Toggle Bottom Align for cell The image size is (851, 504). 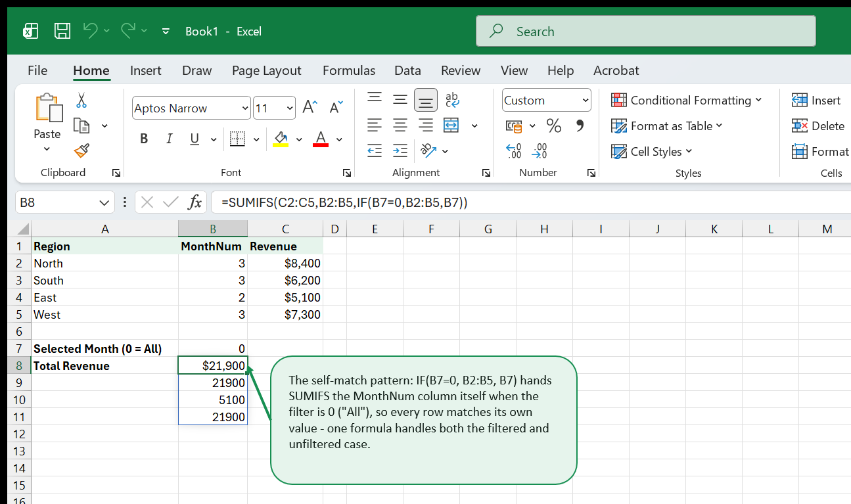[x=426, y=100]
